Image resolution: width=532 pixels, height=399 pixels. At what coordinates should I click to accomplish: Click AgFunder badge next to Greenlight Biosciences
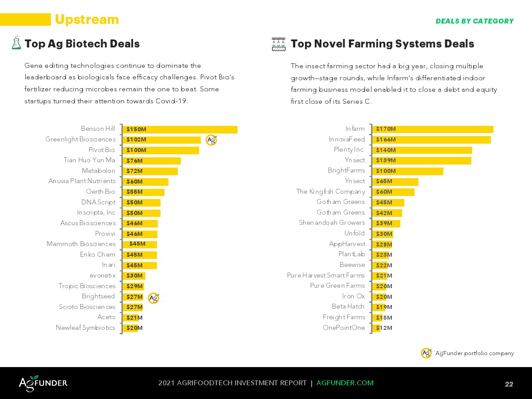(211, 140)
